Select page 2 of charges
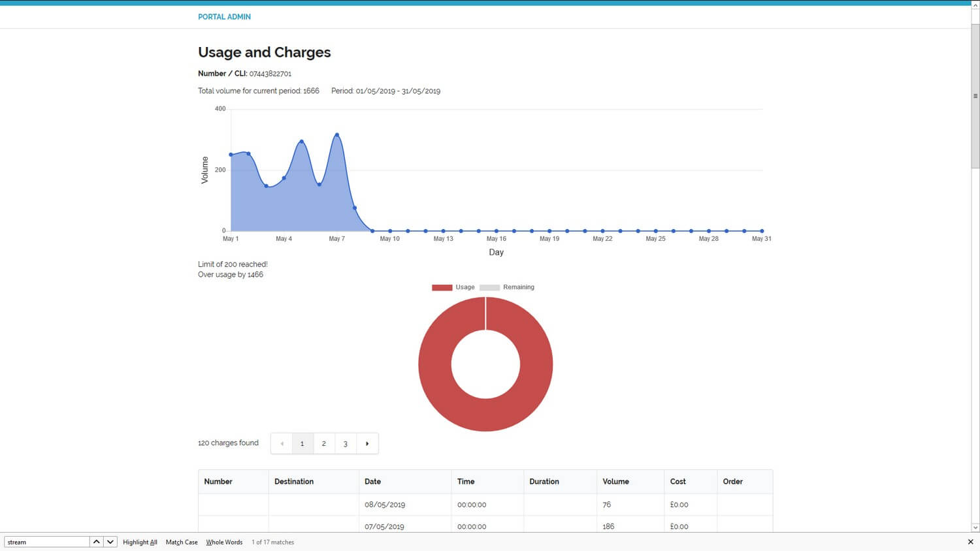 point(324,443)
